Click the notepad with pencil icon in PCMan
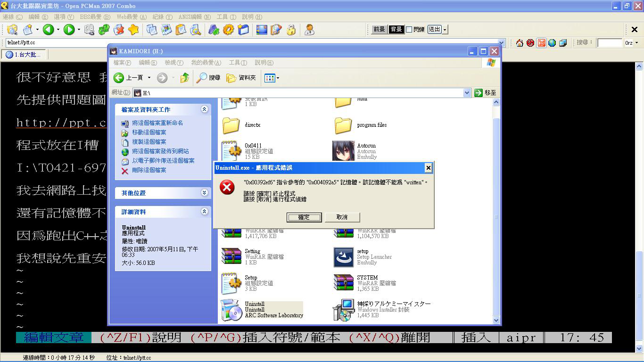 pos(276,30)
